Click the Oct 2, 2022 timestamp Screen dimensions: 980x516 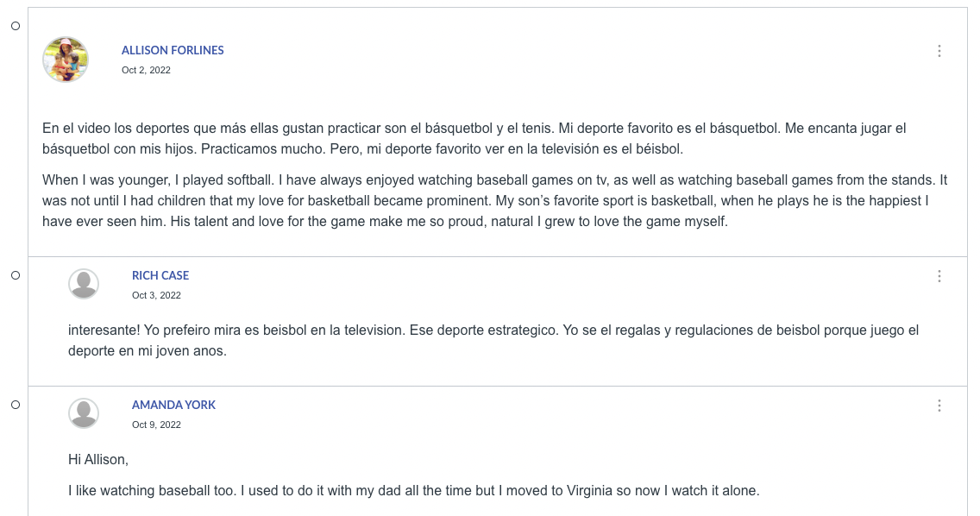pos(146,70)
